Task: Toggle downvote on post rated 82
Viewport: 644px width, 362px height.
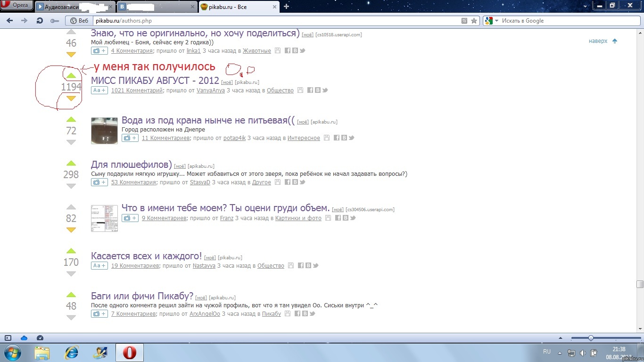Action: [71, 230]
